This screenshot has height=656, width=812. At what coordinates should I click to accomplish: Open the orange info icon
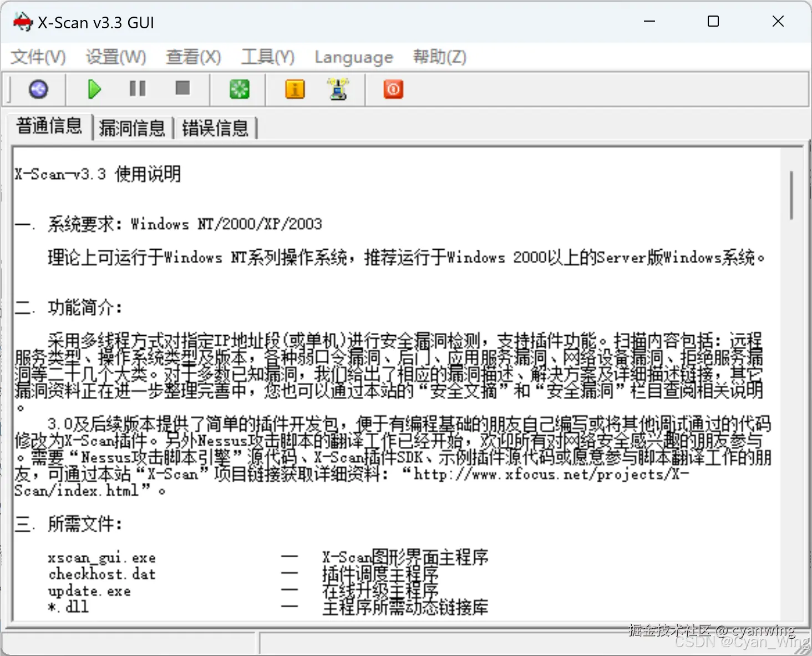point(295,89)
